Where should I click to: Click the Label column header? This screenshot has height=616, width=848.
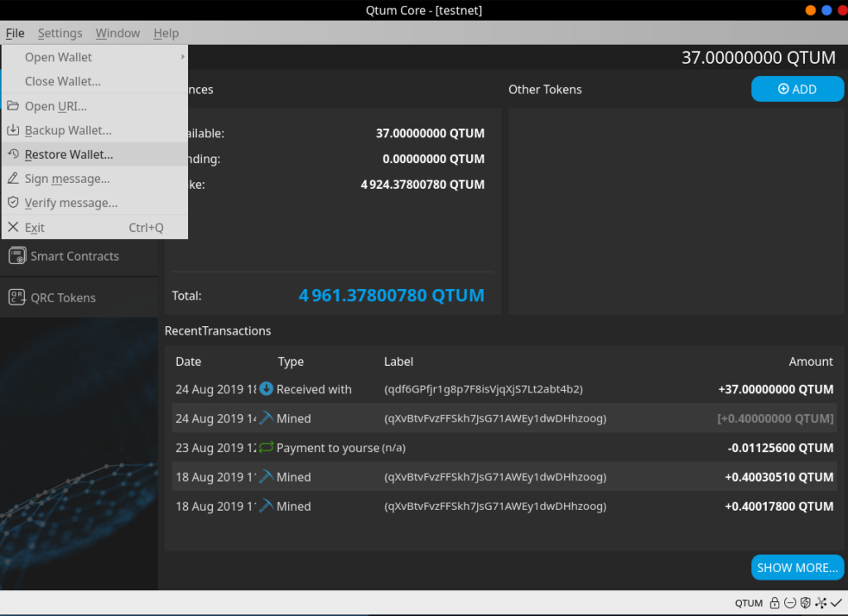[x=398, y=361]
